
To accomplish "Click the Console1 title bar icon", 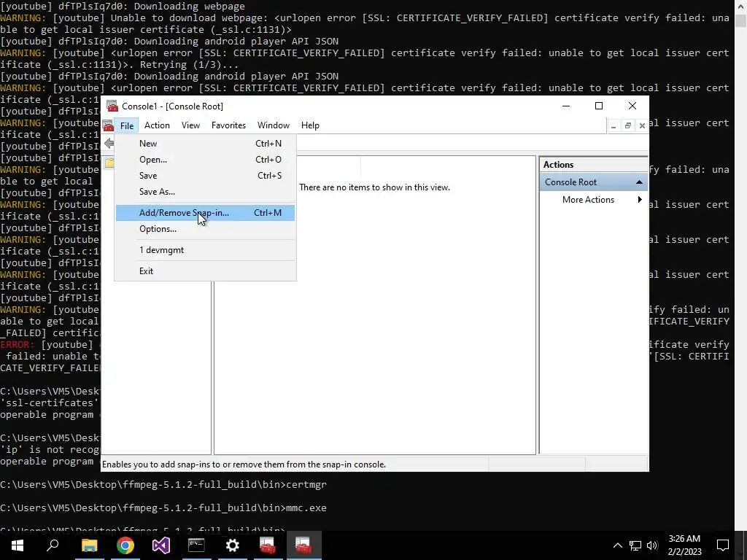I will [112, 106].
